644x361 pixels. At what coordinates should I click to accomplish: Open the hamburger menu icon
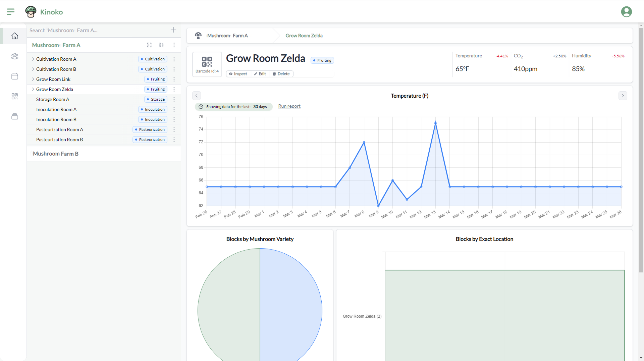coord(11,12)
